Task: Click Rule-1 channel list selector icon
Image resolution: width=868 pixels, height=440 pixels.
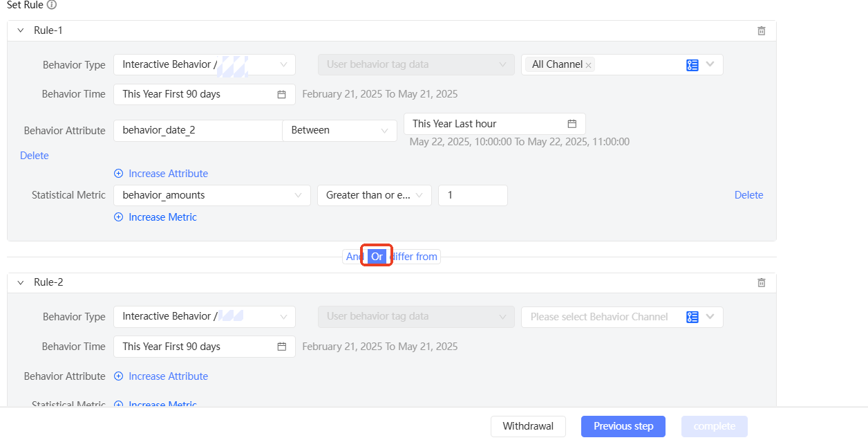Action: [692, 64]
